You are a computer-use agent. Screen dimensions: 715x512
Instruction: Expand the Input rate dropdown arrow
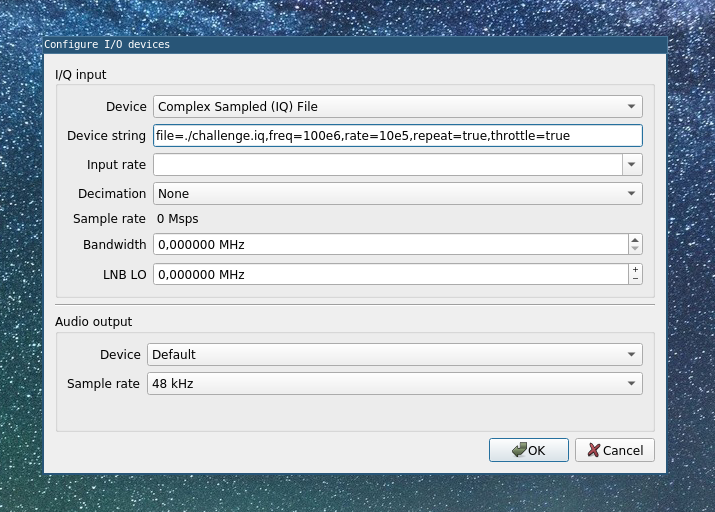632,165
